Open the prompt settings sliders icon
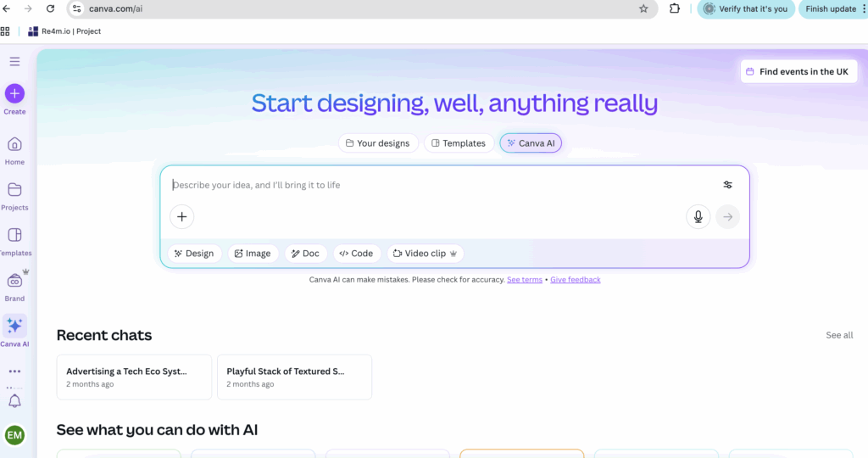 [727, 185]
